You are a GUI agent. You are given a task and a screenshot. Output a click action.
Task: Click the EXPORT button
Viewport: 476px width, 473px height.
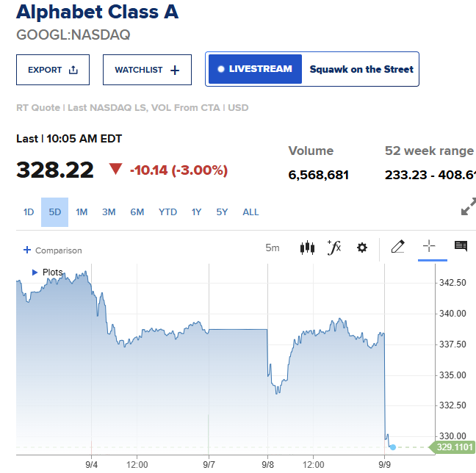[x=53, y=70]
